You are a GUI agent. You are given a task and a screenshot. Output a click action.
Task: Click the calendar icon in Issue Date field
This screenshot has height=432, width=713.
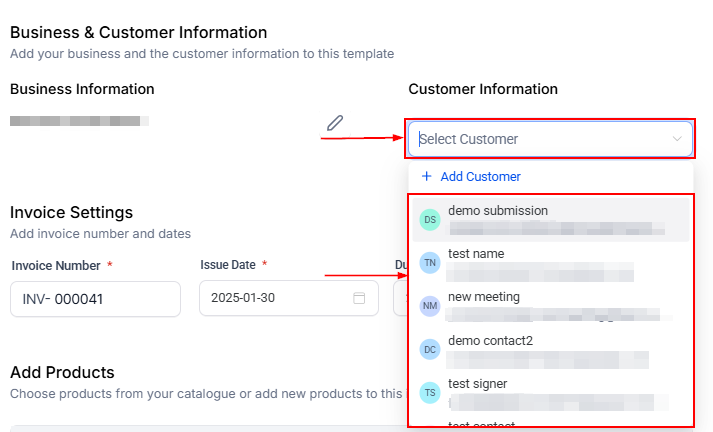point(359,299)
